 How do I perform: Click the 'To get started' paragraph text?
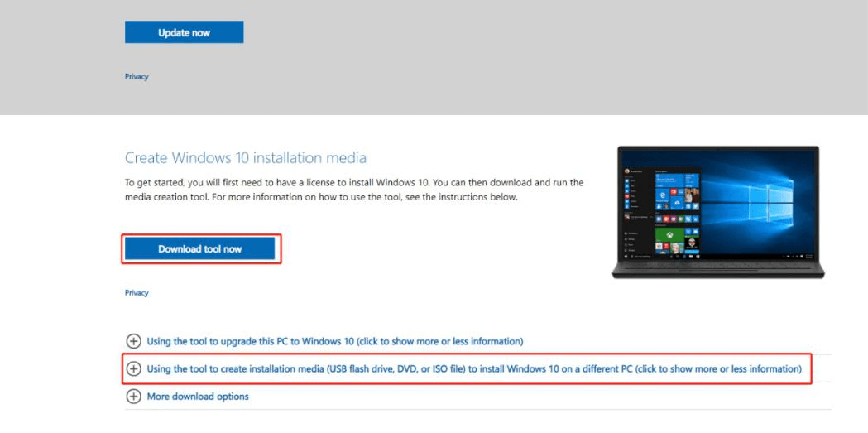click(354, 190)
